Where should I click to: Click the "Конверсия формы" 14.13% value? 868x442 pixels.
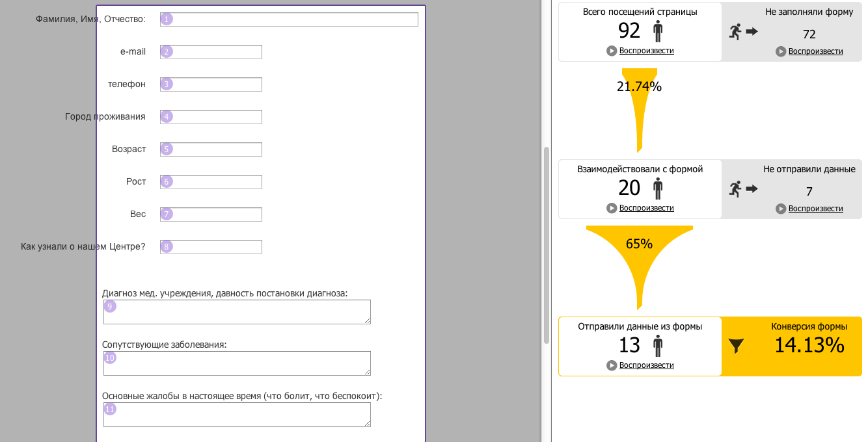coord(809,345)
